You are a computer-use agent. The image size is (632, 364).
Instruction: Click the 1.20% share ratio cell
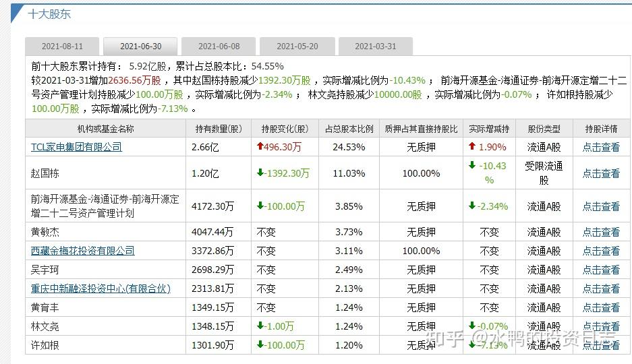349,346
